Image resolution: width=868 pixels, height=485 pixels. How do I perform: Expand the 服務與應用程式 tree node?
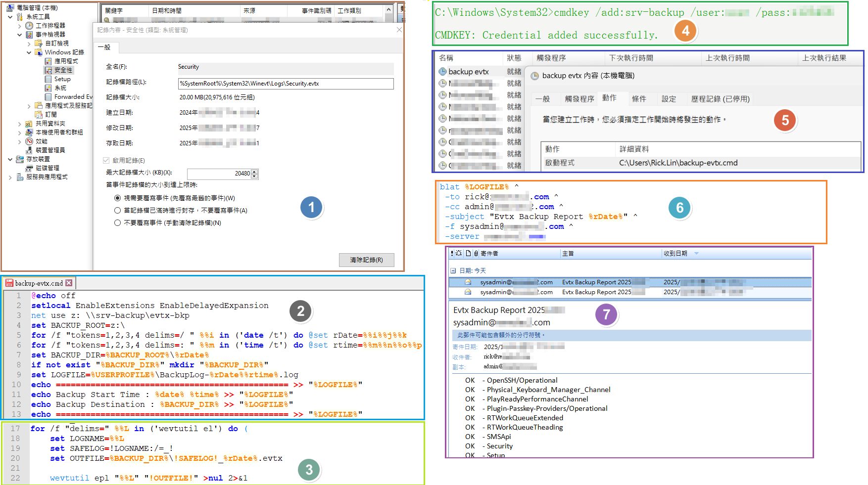click(x=10, y=177)
